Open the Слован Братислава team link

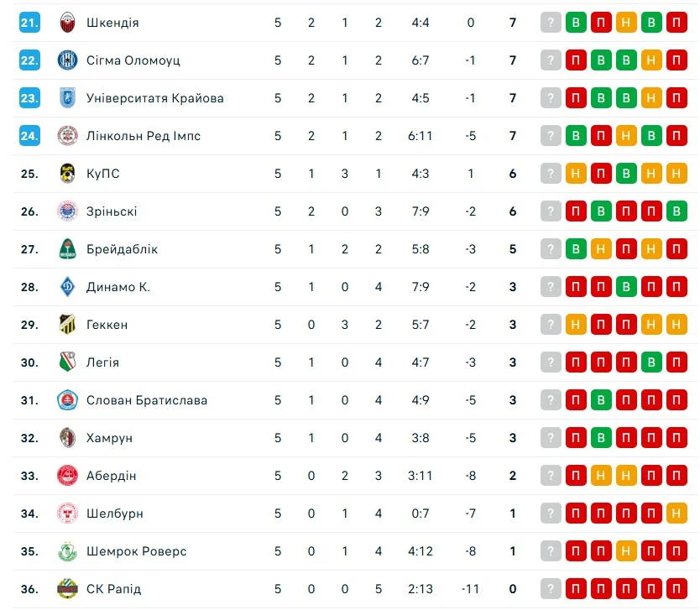pyautogui.click(x=146, y=400)
